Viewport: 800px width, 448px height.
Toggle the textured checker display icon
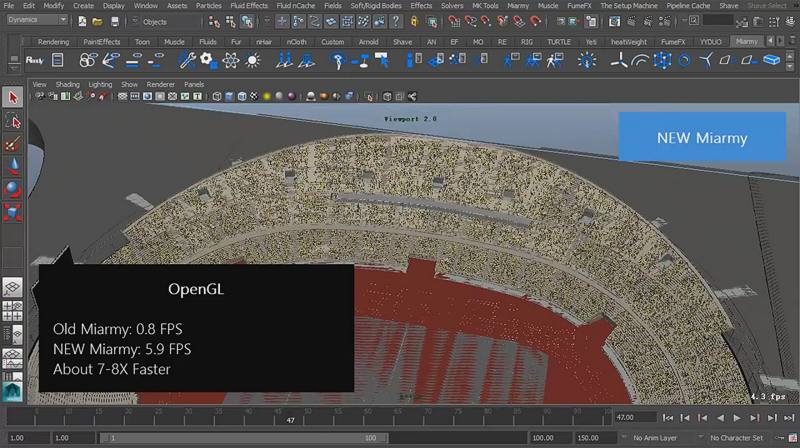coord(255,97)
